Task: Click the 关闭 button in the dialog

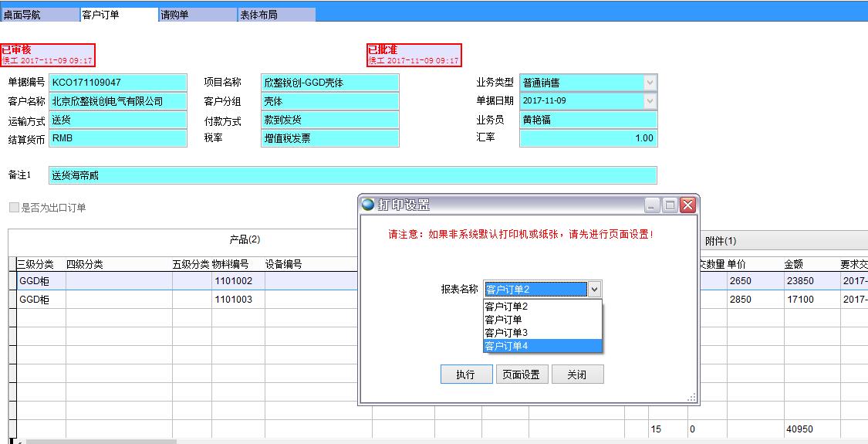Action: pyautogui.click(x=576, y=375)
